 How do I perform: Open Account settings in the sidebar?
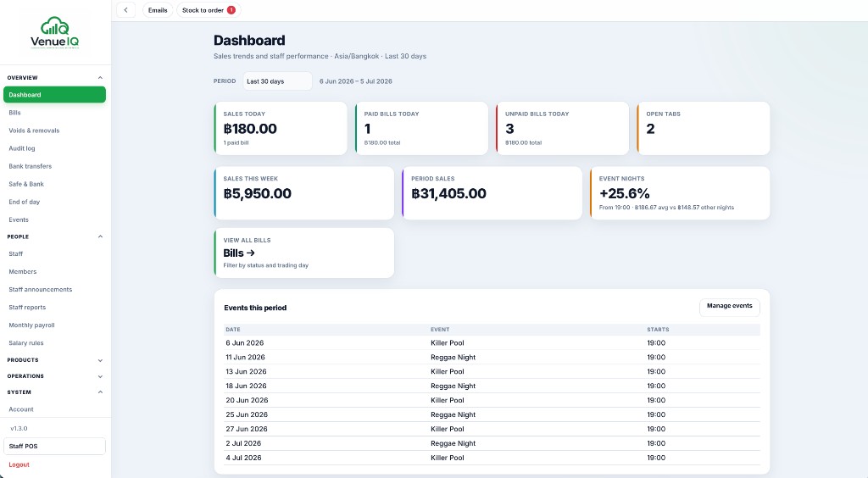pos(54,409)
